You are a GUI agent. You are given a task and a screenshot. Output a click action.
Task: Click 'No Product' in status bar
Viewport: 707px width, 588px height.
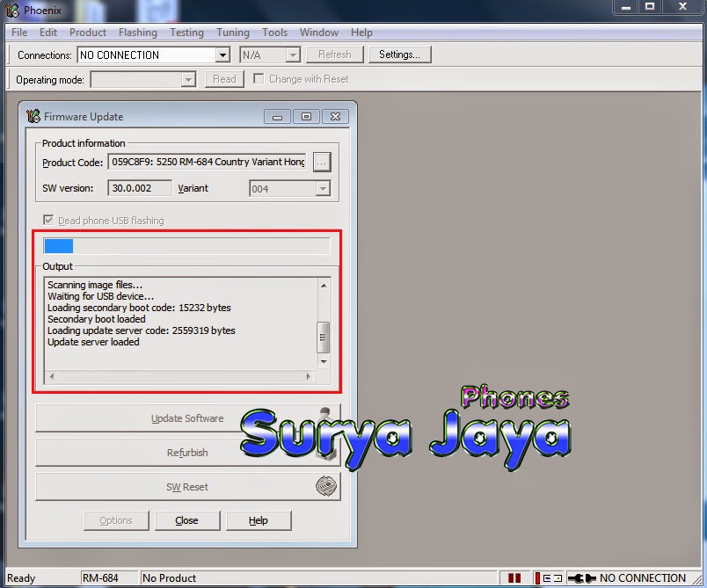click(x=169, y=577)
